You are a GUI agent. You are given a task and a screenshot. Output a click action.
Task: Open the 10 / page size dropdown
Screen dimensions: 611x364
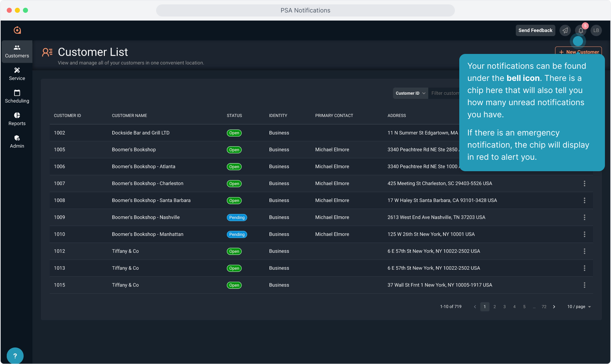tap(579, 307)
